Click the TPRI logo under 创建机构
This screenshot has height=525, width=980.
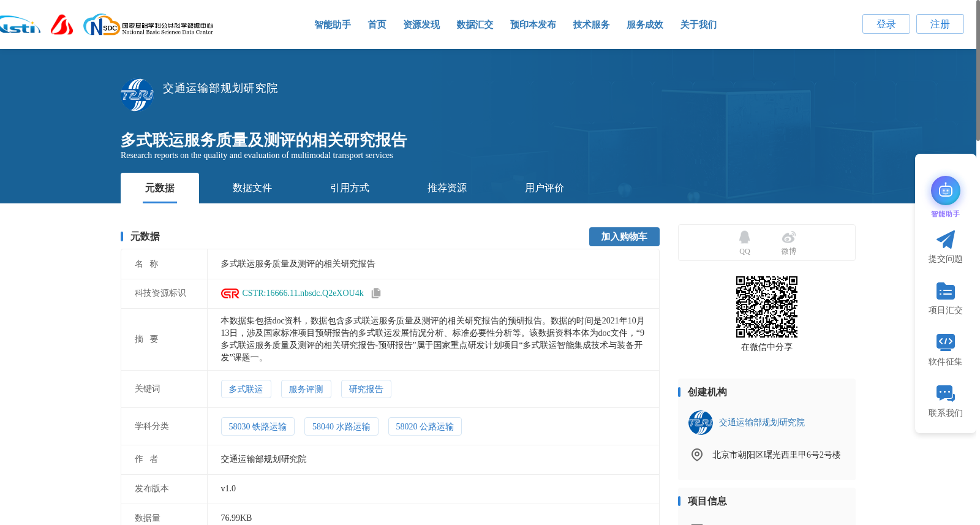pyautogui.click(x=701, y=423)
